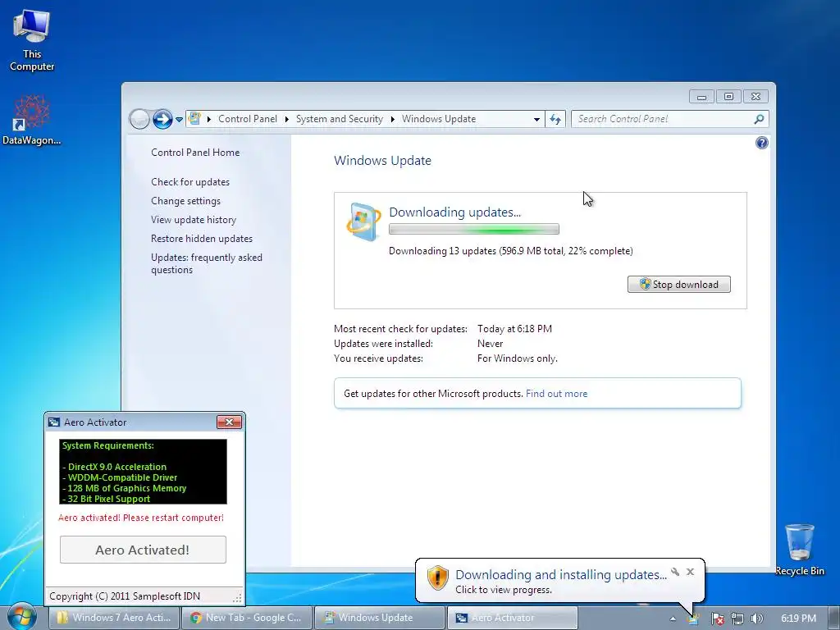This screenshot has height=630, width=840.
Task: Click the Back navigation arrow in Control Panel
Action: click(x=139, y=119)
